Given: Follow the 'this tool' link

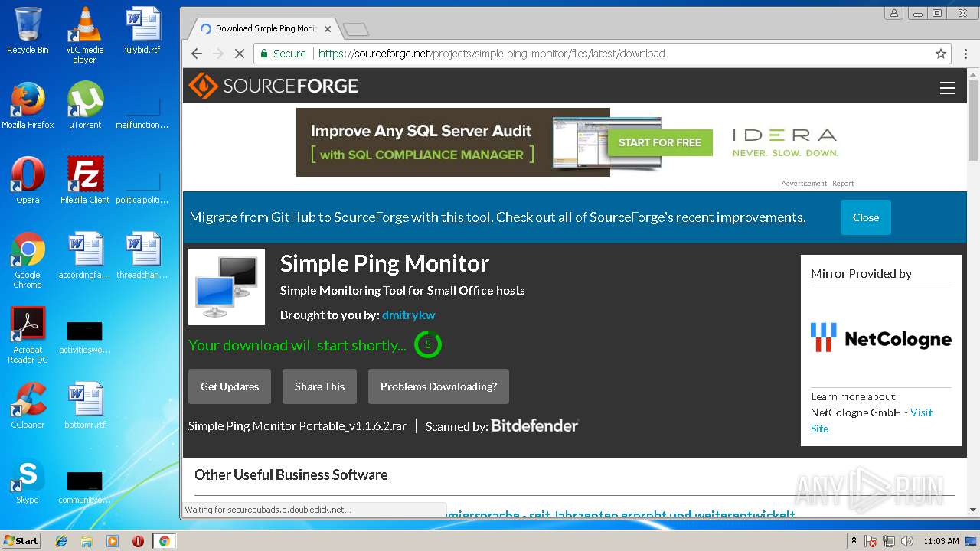Looking at the screenshot, I should click(x=465, y=217).
